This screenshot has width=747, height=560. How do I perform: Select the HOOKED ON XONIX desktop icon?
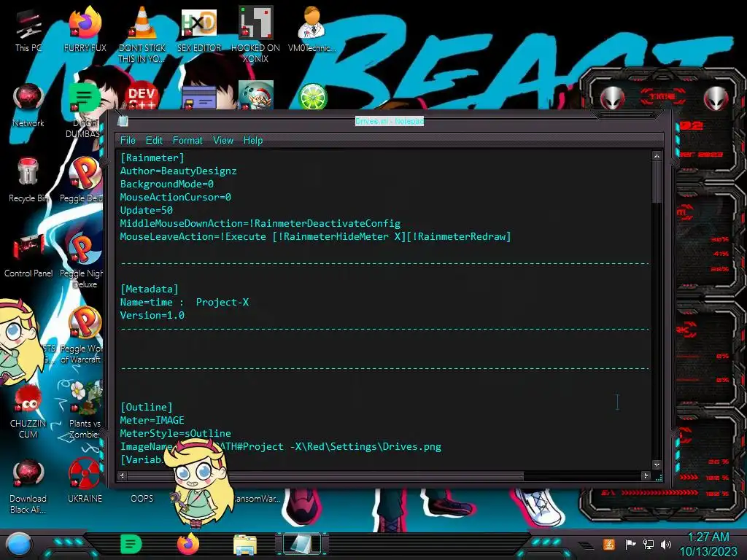click(256, 34)
